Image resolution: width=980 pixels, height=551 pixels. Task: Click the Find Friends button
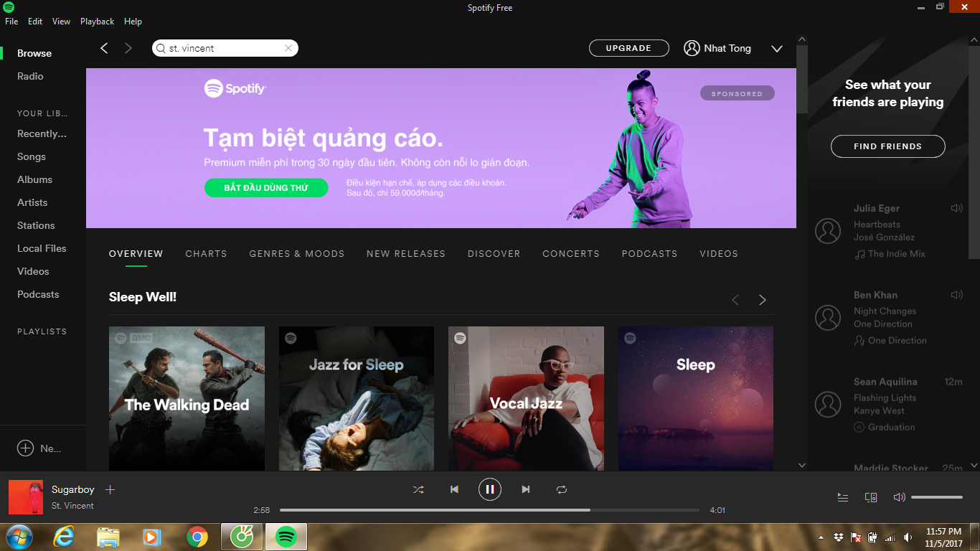pyautogui.click(x=888, y=146)
